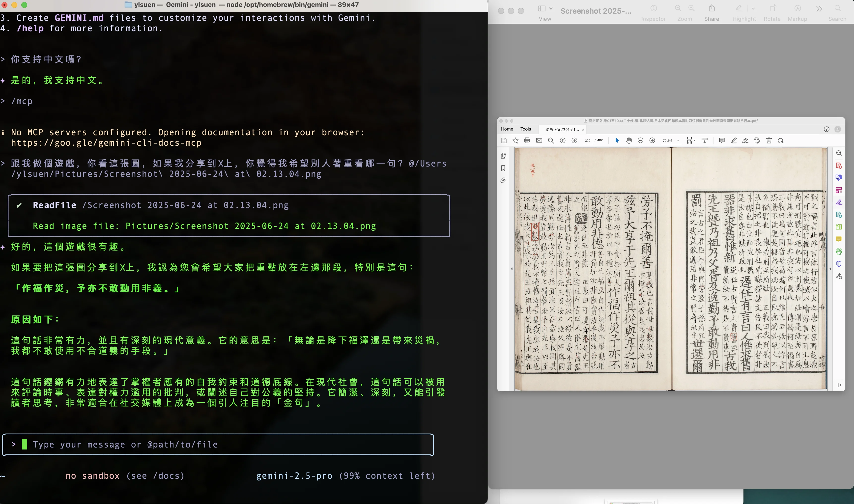
Task: Open the Highlight color chevron menu
Action: pyautogui.click(x=753, y=8)
